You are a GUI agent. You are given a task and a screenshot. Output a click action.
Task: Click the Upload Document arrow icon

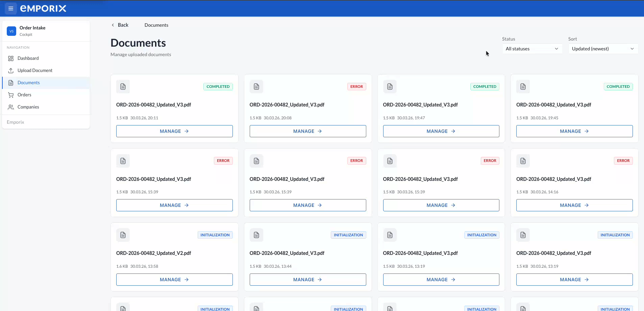[11, 71]
